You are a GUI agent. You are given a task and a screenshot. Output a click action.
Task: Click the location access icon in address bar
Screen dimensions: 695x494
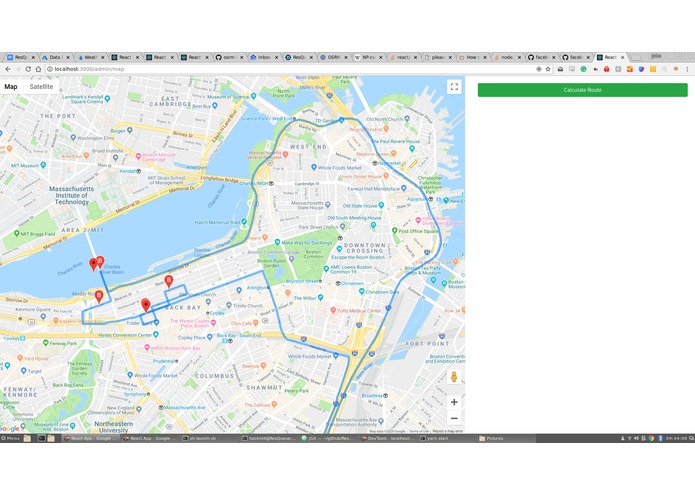click(539, 69)
